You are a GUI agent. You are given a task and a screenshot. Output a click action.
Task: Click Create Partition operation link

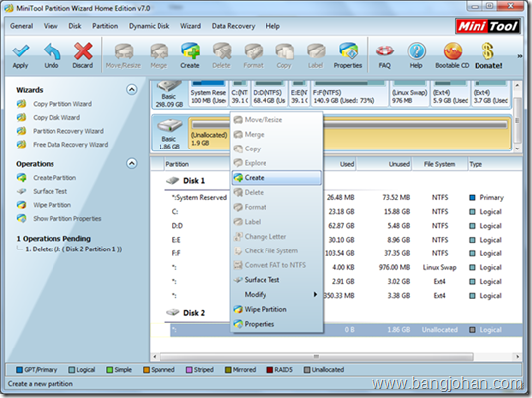click(54, 178)
